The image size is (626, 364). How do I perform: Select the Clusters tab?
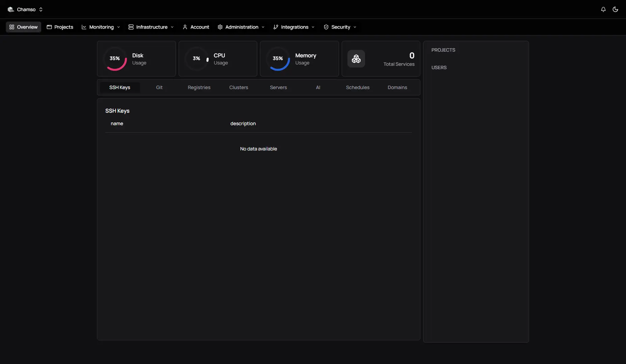click(x=238, y=87)
